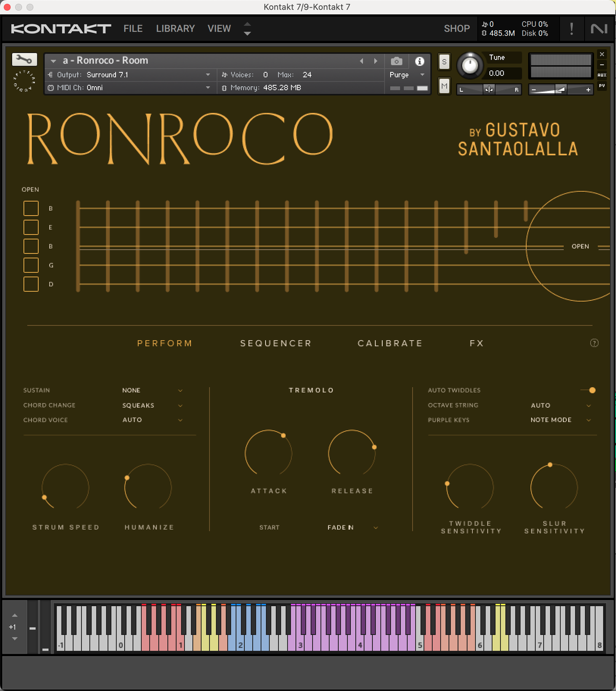The height and width of the screenshot is (691, 616).
Task: Click the snapshot camera icon
Action: (x=396, y=61)
